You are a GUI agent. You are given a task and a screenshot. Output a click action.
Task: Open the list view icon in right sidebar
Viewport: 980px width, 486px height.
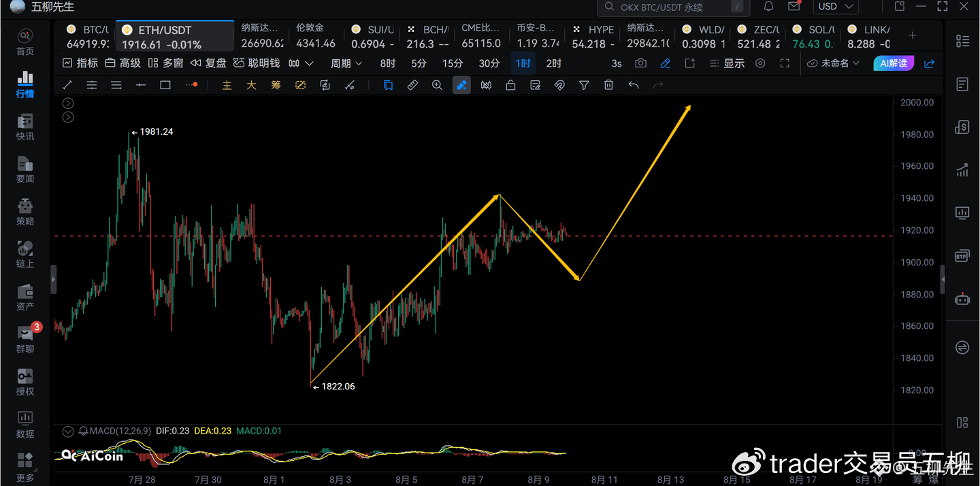tap(962, 42)
